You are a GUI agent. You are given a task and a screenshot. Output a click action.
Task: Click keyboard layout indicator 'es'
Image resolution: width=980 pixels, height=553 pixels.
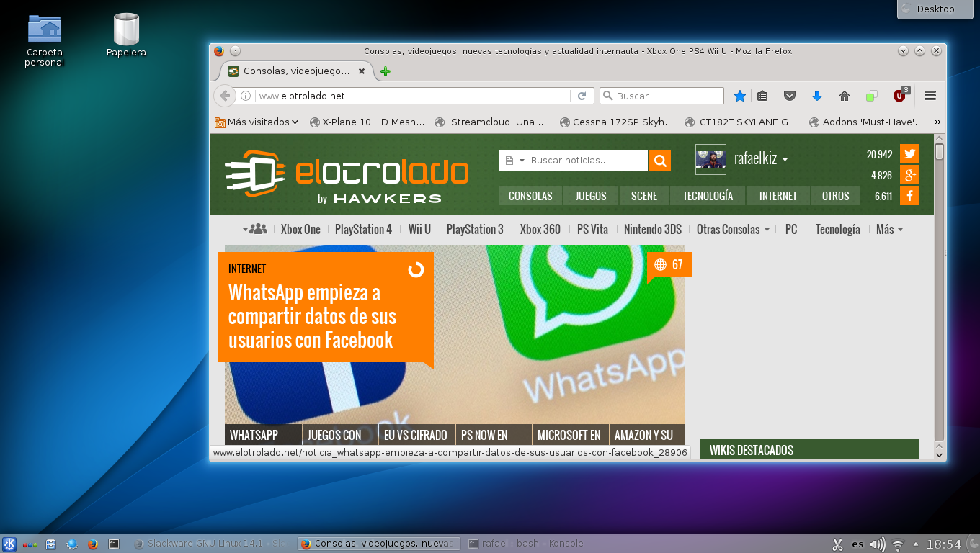pos(858,544)
